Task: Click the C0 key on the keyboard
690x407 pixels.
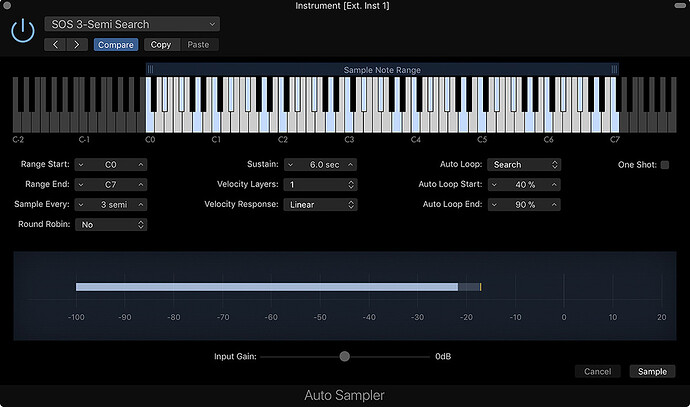Action: (x=150, y=122)
